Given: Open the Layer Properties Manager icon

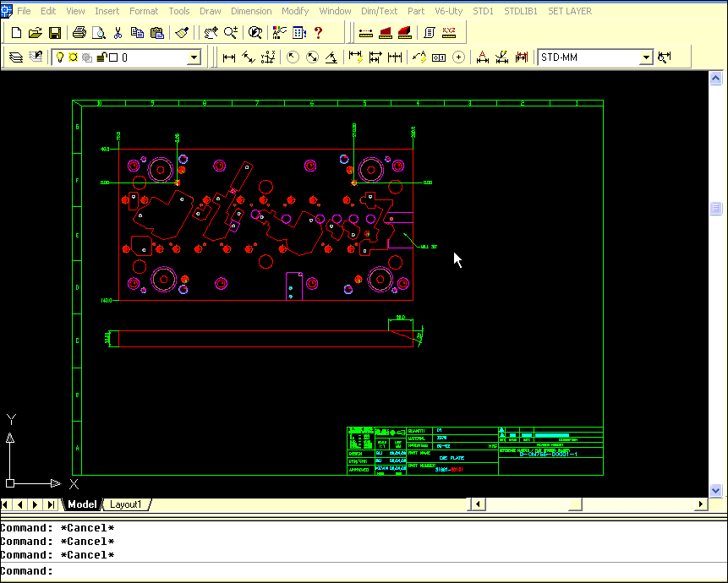Looking at the screenshot, I should (x=16, y=57).
